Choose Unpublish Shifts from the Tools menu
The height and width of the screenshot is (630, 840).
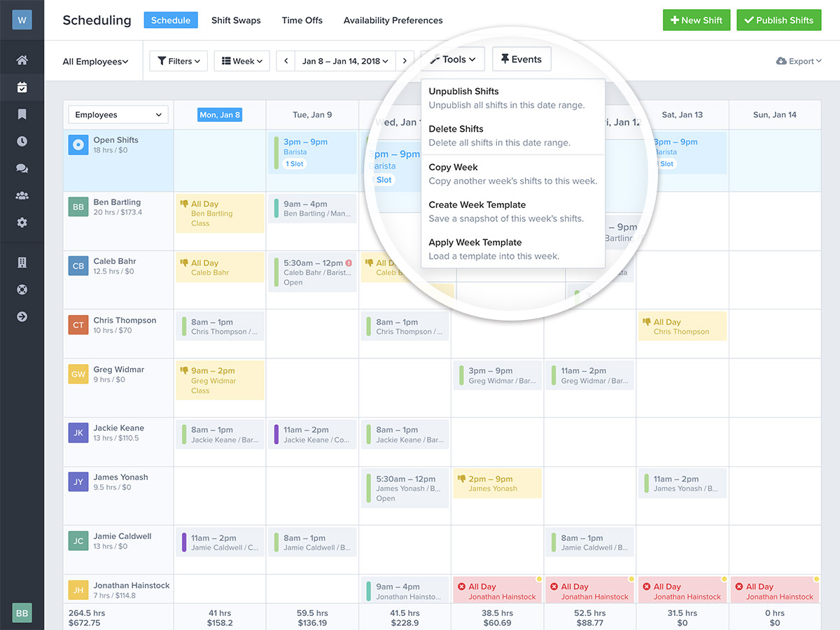513,98
